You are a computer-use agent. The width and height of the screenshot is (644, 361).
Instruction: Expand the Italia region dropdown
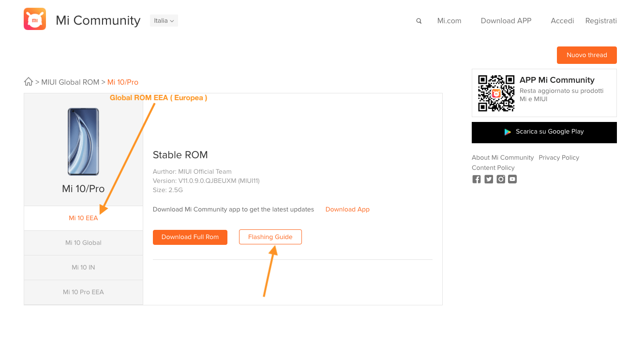tap(164, 21)
